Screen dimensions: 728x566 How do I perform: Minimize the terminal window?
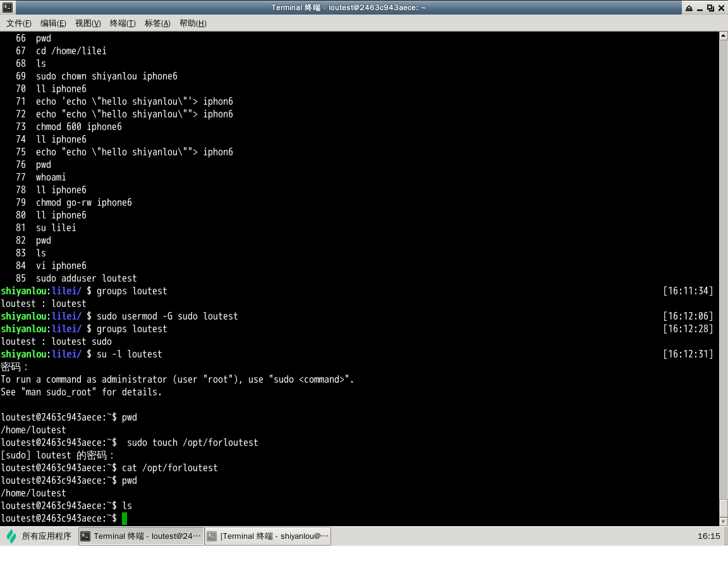699,8
